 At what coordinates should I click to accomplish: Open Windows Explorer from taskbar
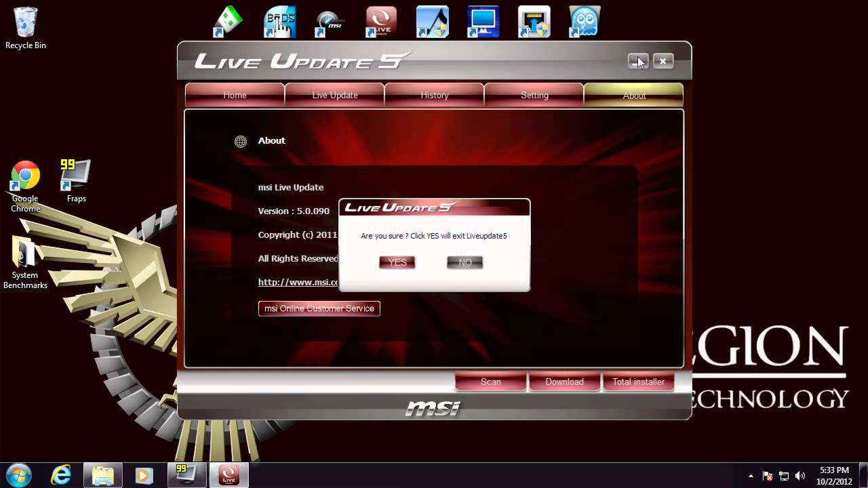pos(103,475)
